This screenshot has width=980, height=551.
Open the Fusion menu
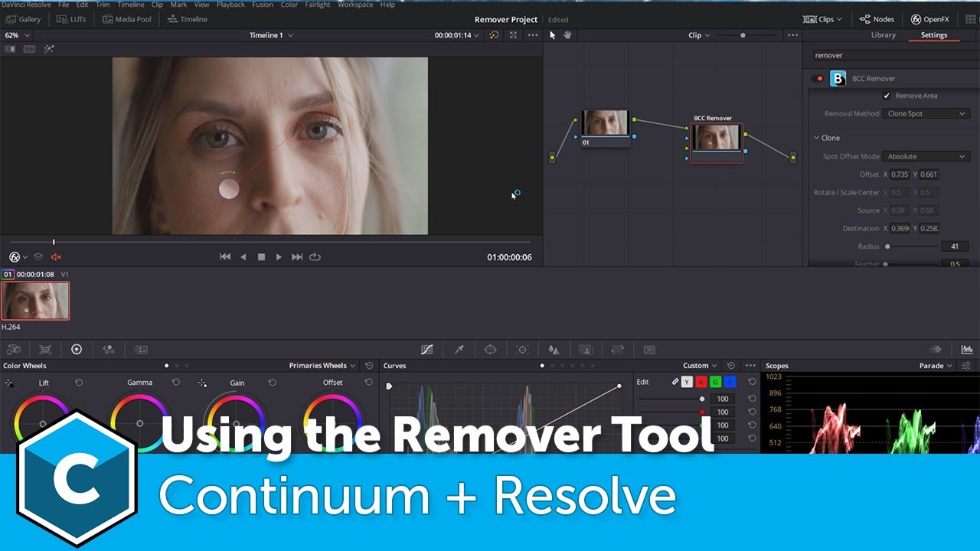[x=262, y=5]
